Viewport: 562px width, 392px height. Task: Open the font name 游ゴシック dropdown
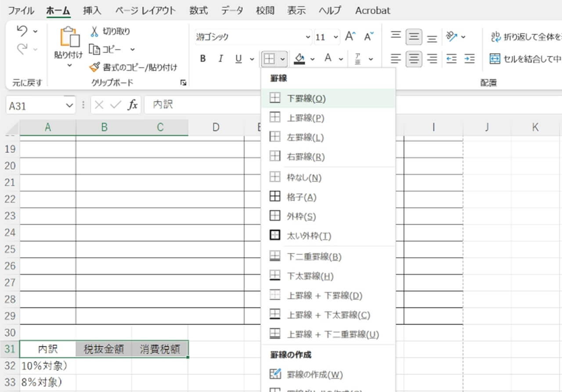pos(307,37)
